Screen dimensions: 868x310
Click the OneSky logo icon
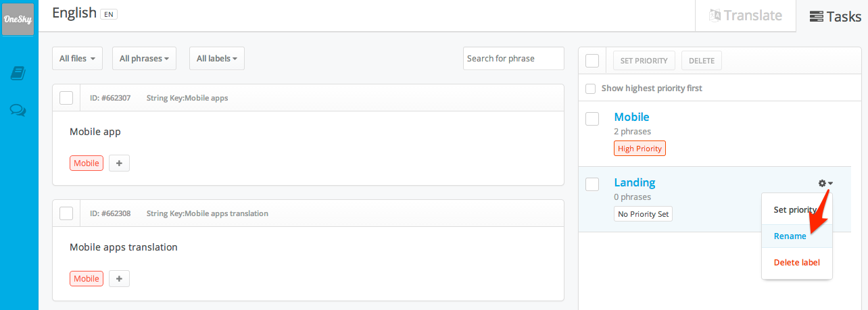(x=19, y=20)
